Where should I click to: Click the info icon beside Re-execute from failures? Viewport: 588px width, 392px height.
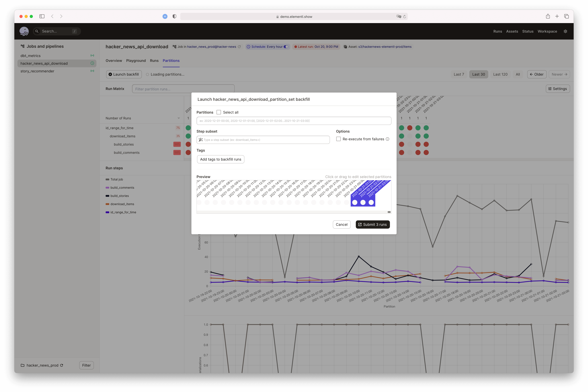point(387,139)
